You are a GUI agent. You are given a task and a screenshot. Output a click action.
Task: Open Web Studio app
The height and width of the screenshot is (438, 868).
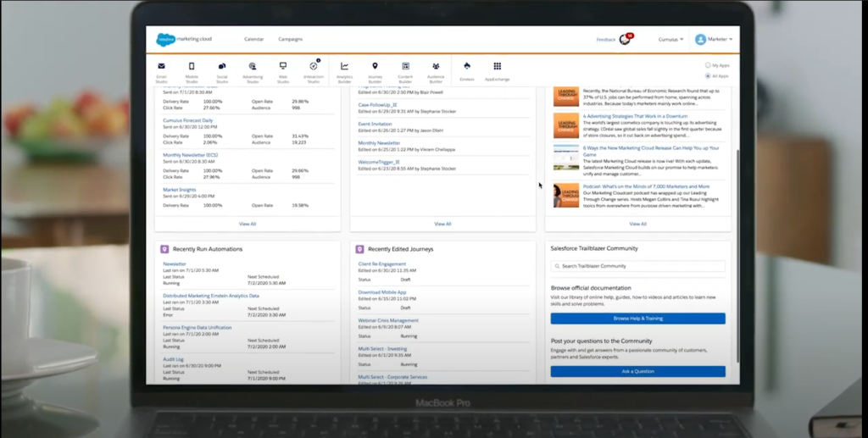coord(283,72)
